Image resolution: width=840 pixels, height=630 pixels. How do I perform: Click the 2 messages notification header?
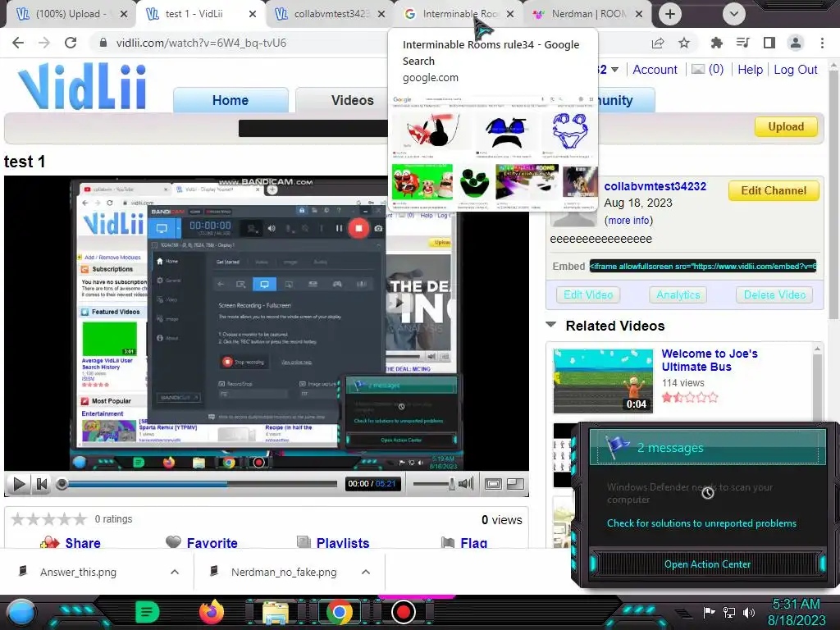[x=707, y=447]
